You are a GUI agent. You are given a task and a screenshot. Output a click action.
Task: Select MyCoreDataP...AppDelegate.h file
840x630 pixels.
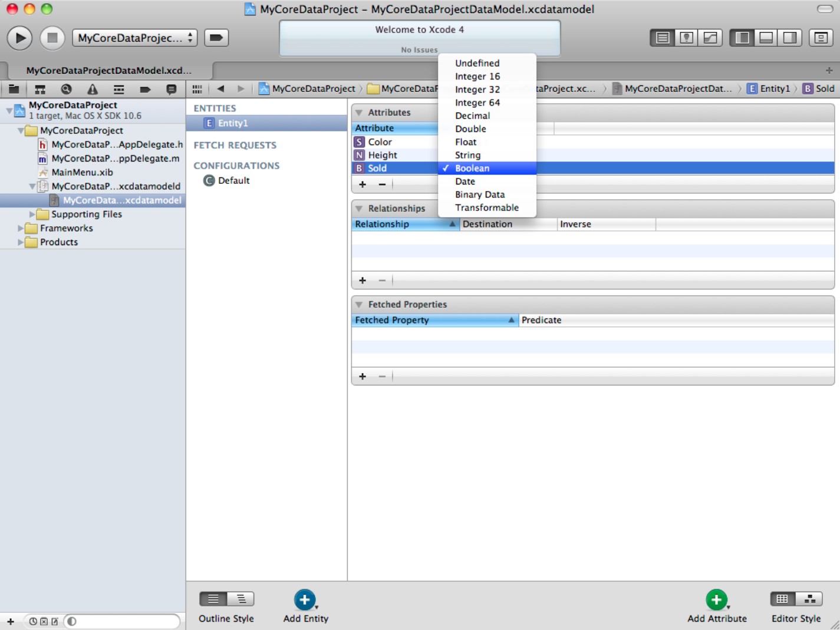point(110,144)
